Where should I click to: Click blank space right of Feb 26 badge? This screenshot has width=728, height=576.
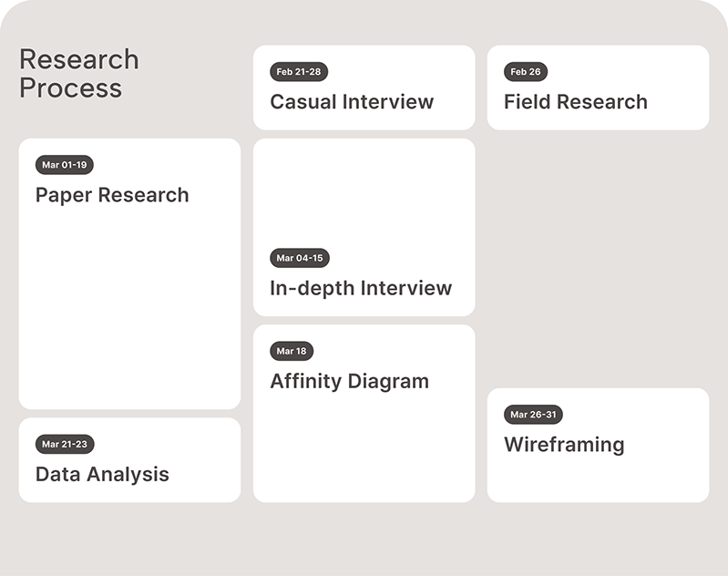[x=629, y=72]
